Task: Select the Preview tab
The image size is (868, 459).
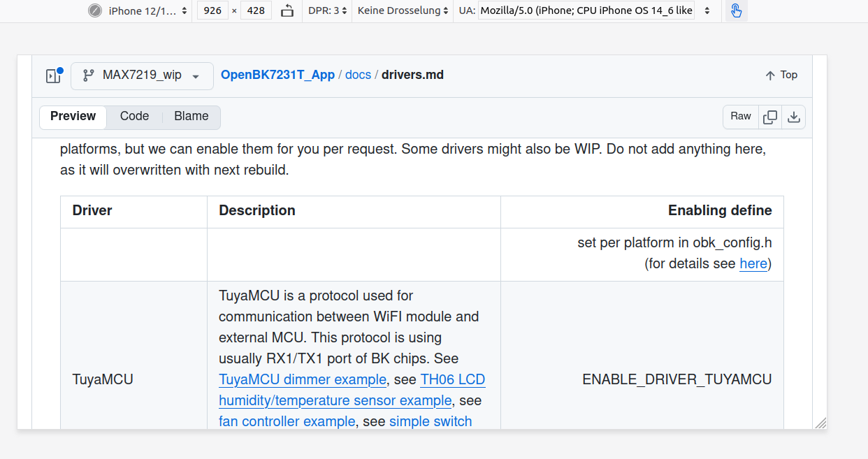Action: click(73, 116)
